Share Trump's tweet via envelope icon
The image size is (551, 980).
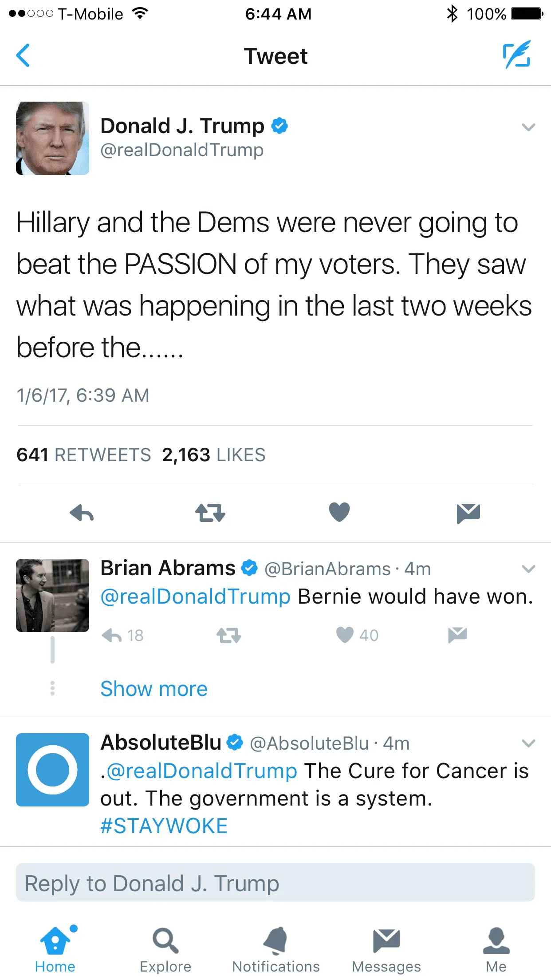(468, 513)
